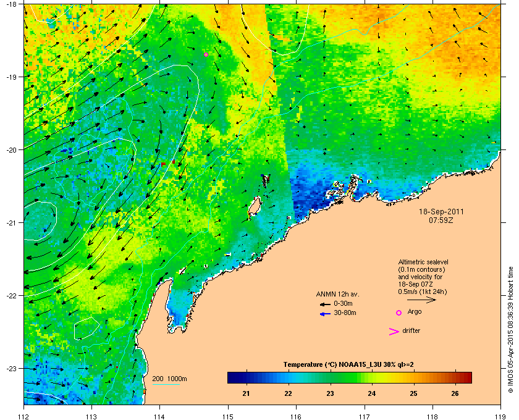Click the date label 18-Sep-2011
The width and height of the screenshot is (519, 420).
pos(441,212)
